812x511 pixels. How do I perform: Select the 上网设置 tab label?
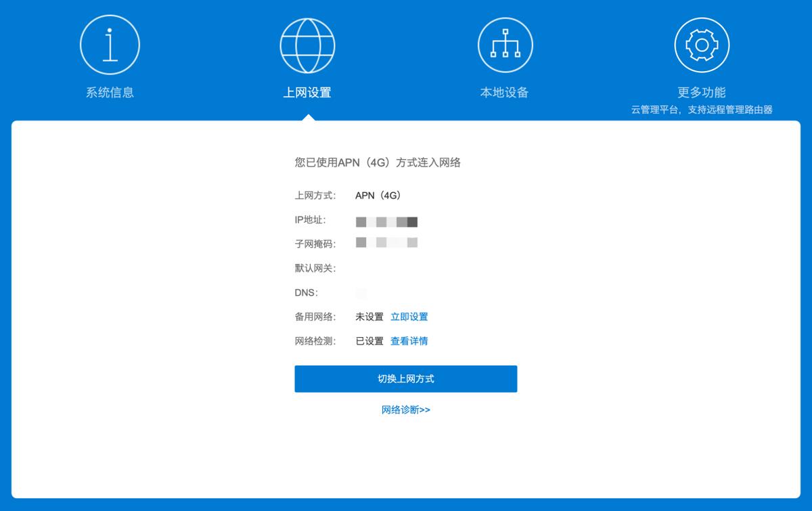(x=308, y=91)
